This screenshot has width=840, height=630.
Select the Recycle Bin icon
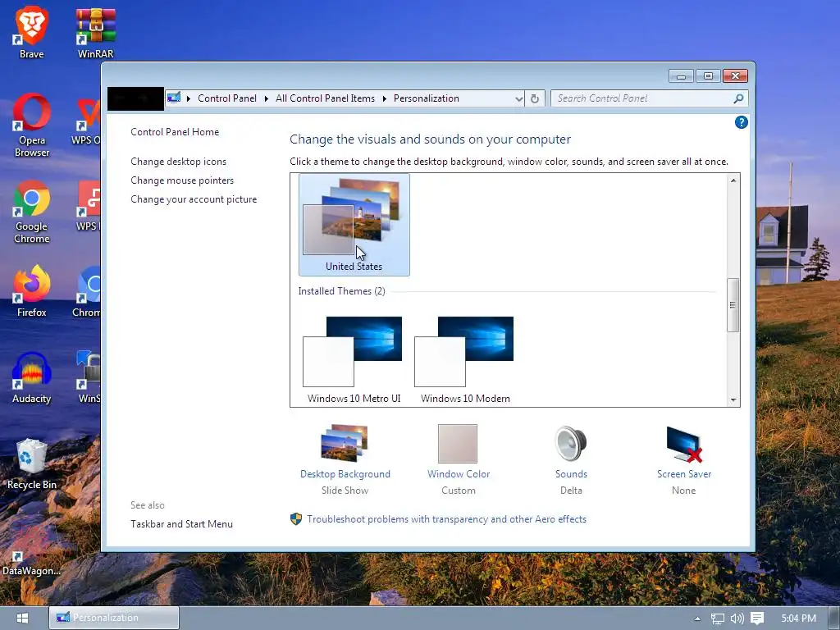[x=32, y=464]
